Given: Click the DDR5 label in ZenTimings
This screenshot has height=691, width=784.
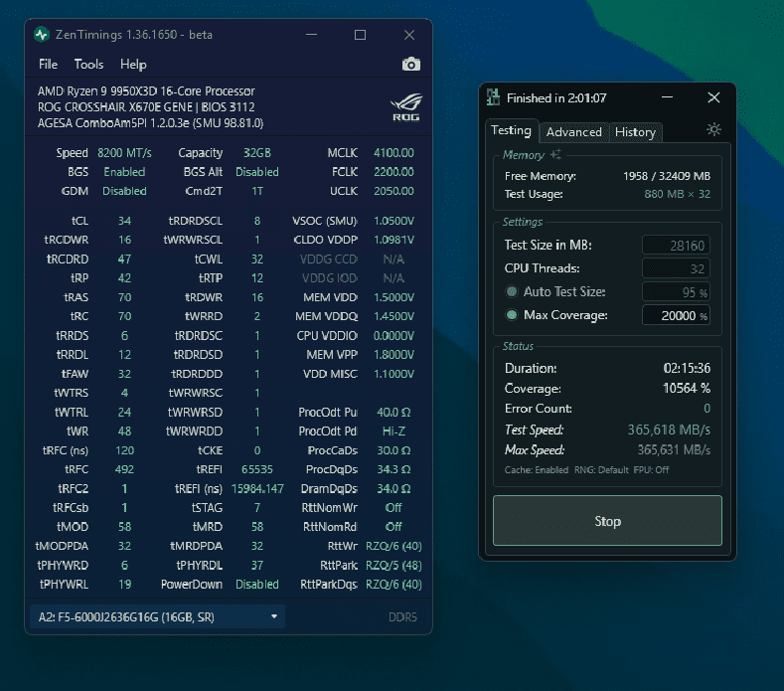Looking at the screenshot, I should [x=402, y=617].
